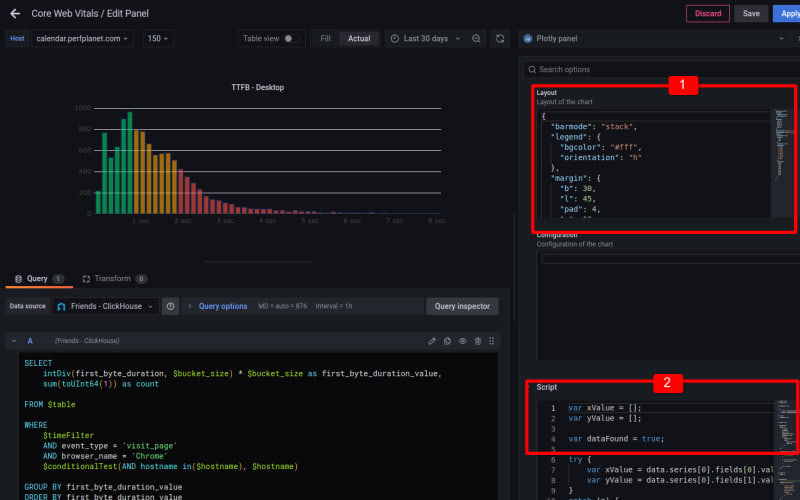
Task: Click the zoom out time range icon
Action: (476, 39)
